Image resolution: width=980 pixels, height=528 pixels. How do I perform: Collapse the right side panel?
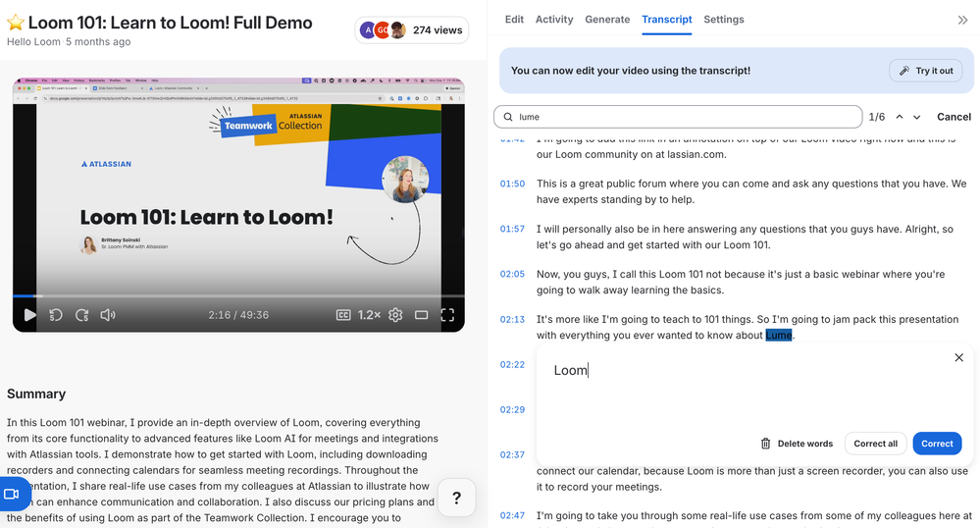click(961, 20)
